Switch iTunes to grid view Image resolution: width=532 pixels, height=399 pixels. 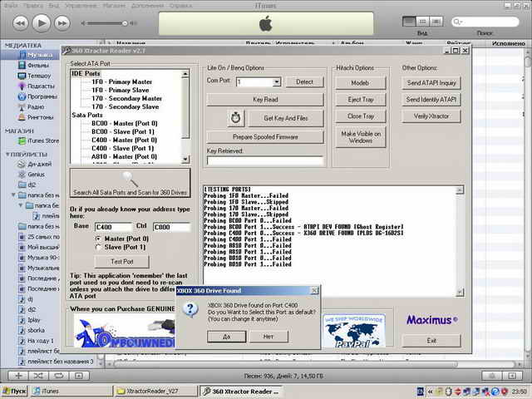[x=422, y=22]
